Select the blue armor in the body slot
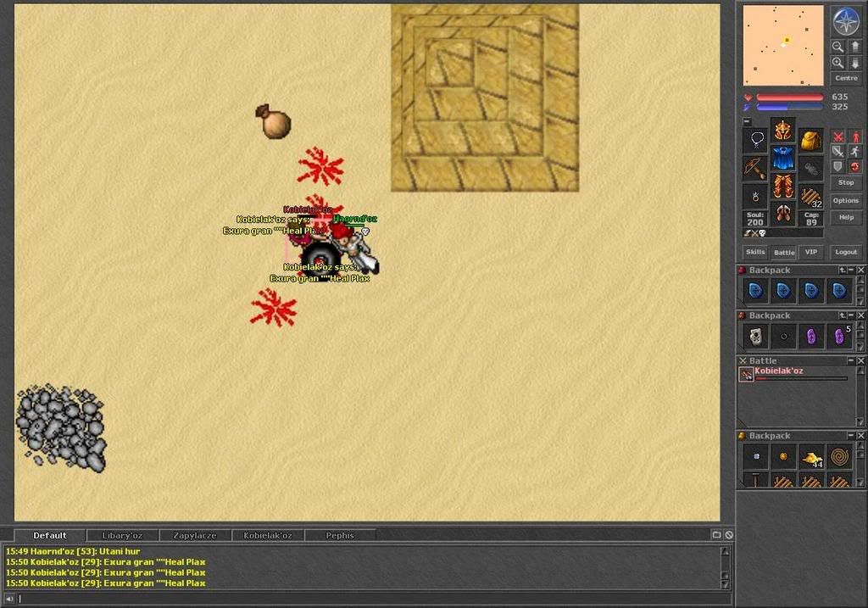 point(782,159)
